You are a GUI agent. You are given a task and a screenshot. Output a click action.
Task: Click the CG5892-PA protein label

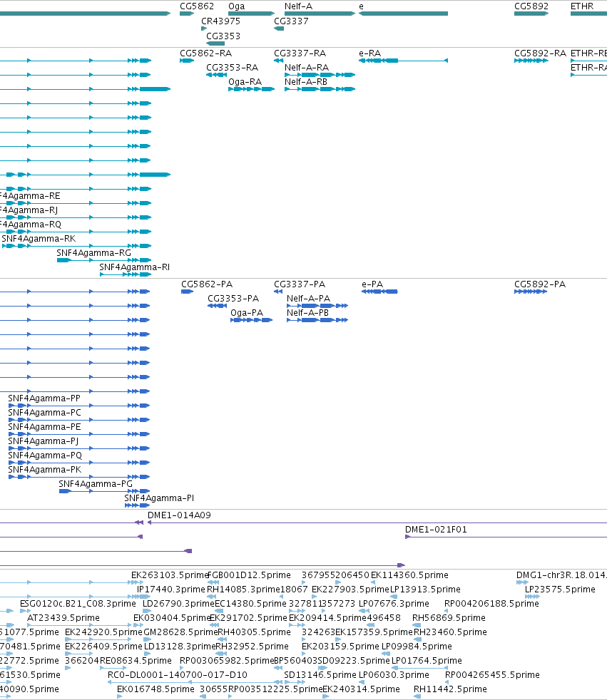(x=539, y=284)
